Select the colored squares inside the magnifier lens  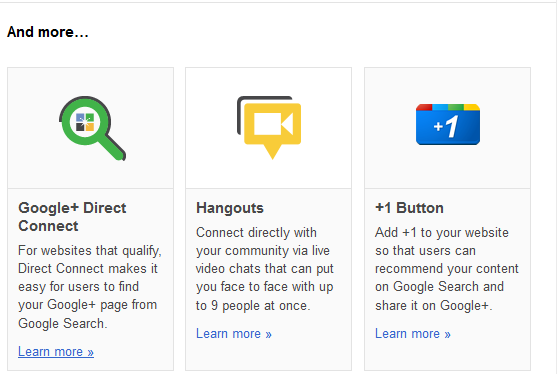pos(85,122)
